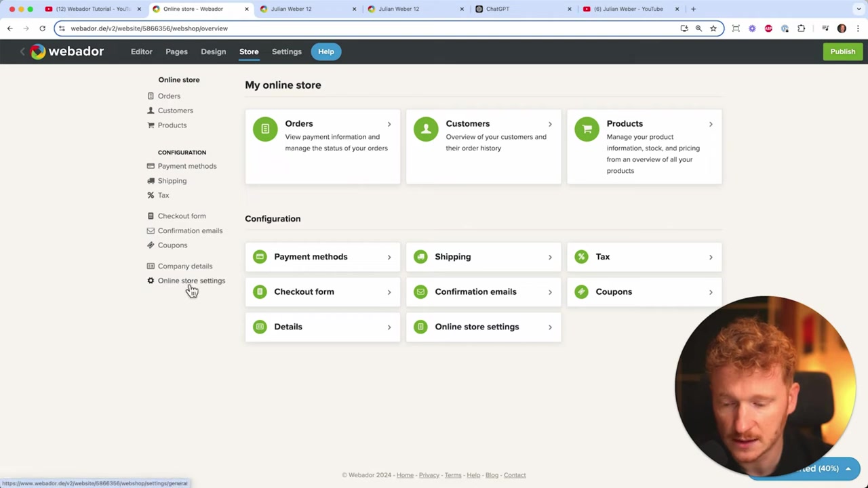Click the sidebar Confirmation emails envelope icon
Image resolution: width=868 pixels, height=488 pixels.
tap(151, 230)
